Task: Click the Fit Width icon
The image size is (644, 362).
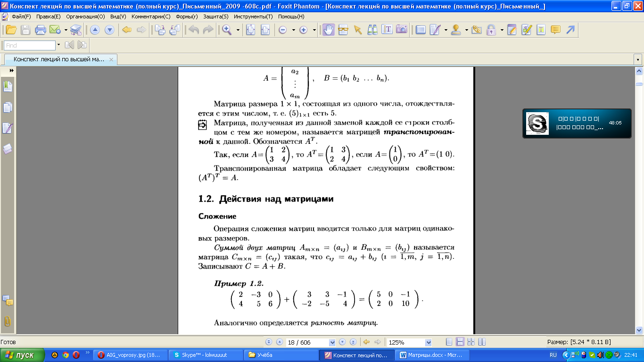Action: click(265, 30)
